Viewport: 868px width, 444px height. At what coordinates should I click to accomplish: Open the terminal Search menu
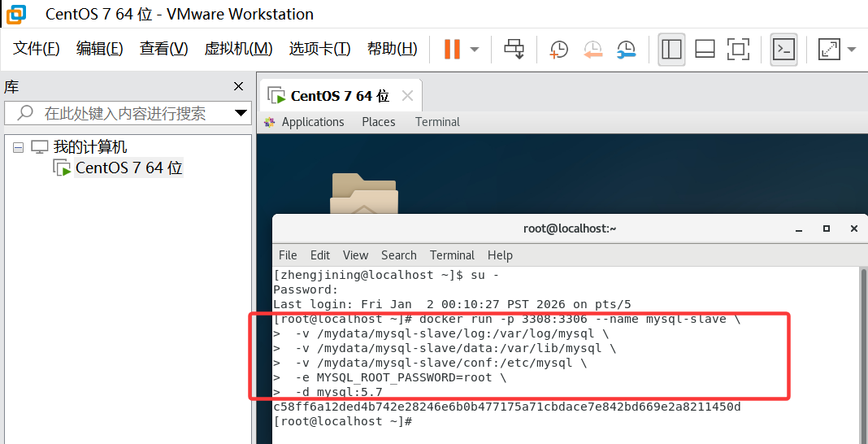(x=398, y=255)
